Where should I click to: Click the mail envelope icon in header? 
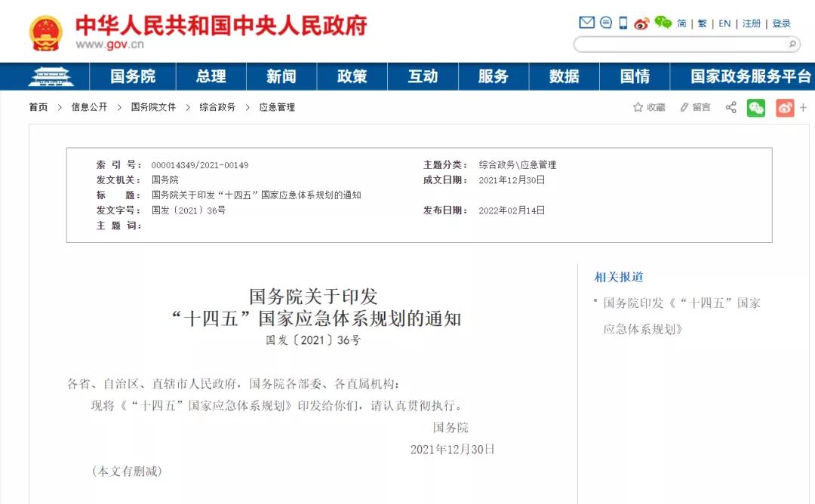(586, 23)
